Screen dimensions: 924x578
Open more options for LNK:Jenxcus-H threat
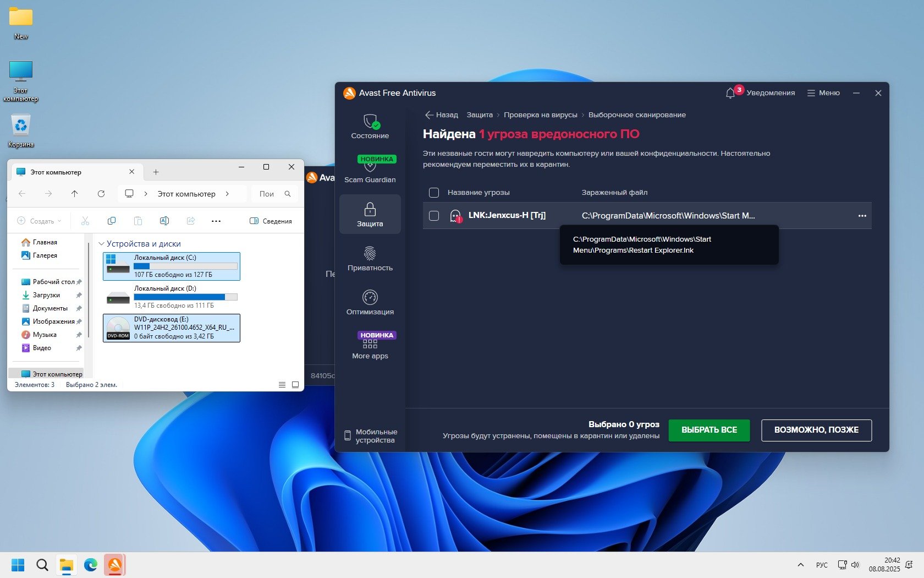point(862,216)
